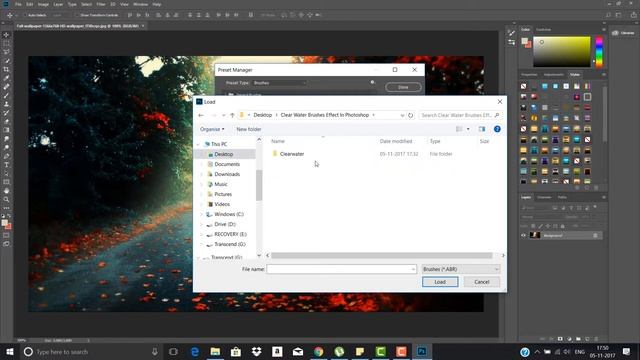
Task: Open the Brushes (*.ABR) file type dropdown
Action: (460, 269)
